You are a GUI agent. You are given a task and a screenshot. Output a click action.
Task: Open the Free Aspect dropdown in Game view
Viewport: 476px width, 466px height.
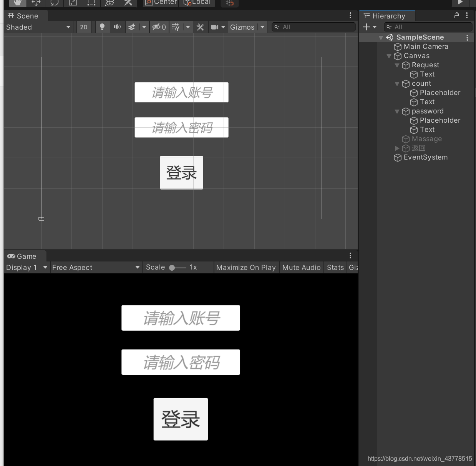pyautogui.click(x=95, y=267)
